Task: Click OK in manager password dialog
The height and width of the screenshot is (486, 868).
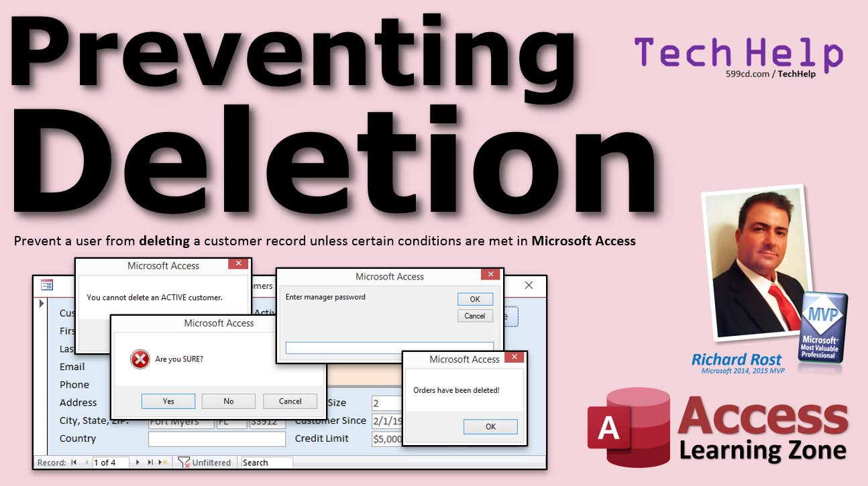Action: pyautogui.click(x=475, y=299)
